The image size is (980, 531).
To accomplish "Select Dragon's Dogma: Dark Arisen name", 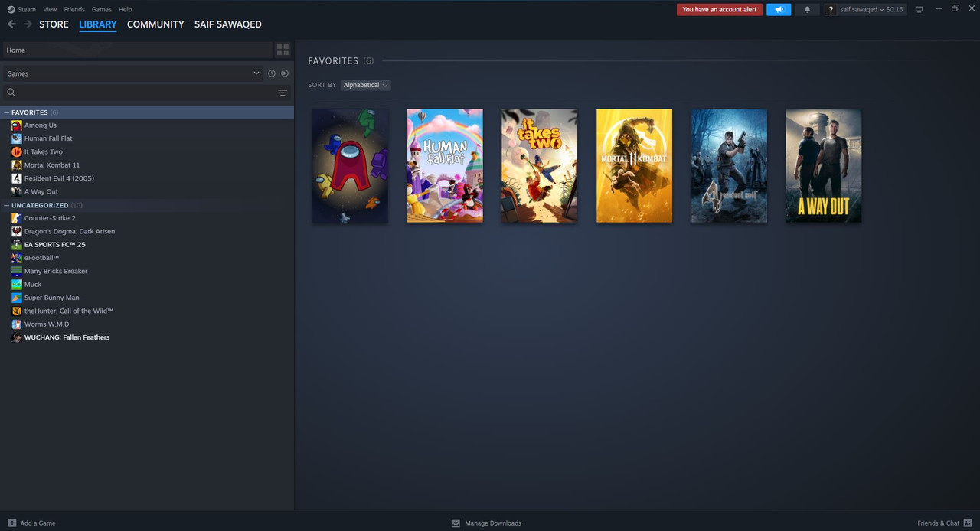I will [70, 231].
